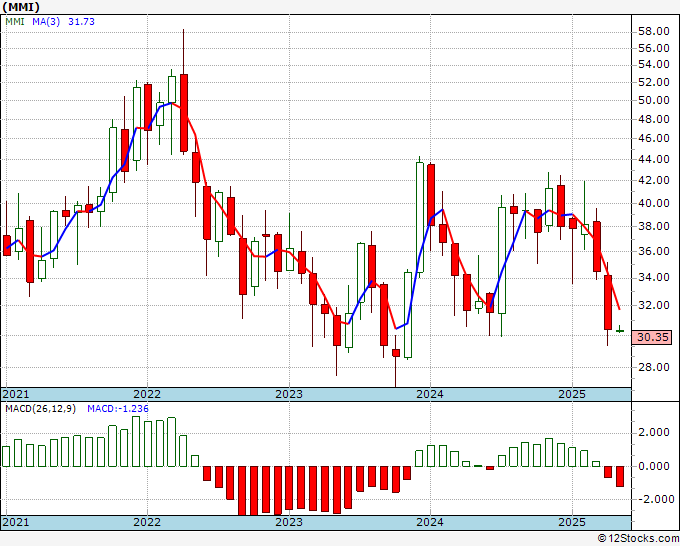Viewport: 680px width, 546px height.
Task: Click the ©12Stocks.com link
Action: 638,539
